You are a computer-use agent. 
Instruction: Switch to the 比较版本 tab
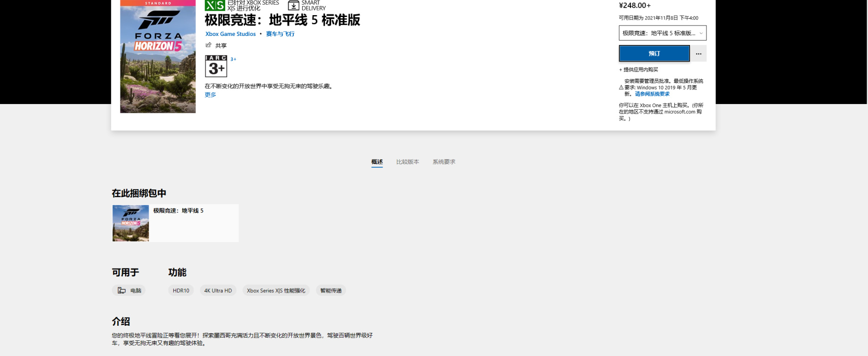click(x=408, y=162)
